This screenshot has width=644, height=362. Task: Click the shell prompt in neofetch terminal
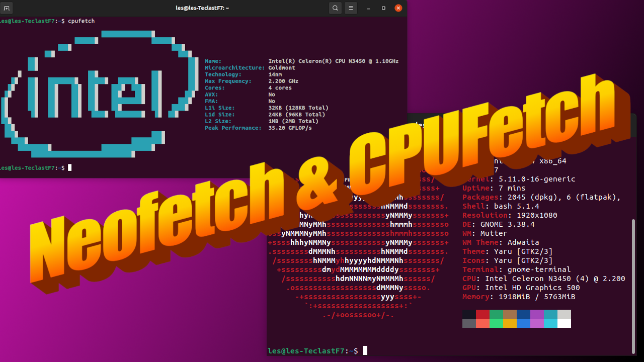tap(313, 350)
